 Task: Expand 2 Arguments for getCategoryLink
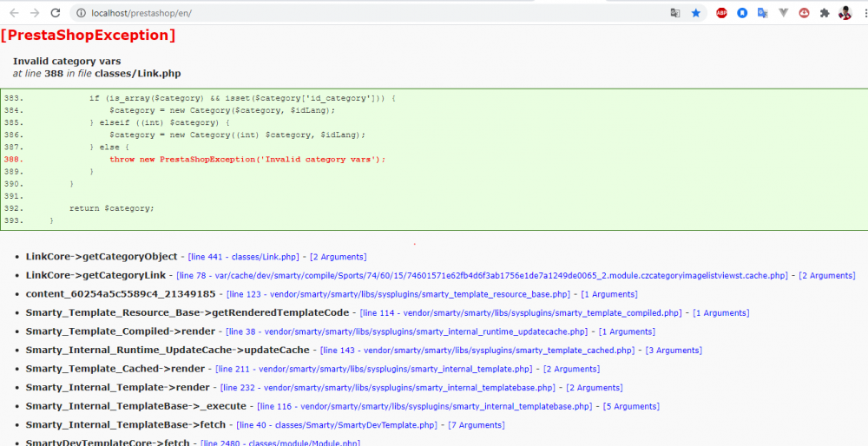click(x=827, y=276)
